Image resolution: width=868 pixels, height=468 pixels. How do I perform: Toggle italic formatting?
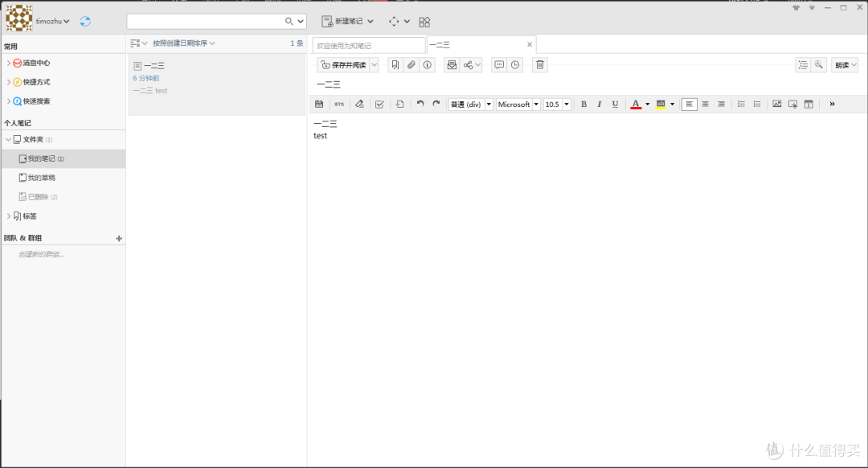pyautogui.click(x=599, y=104)
